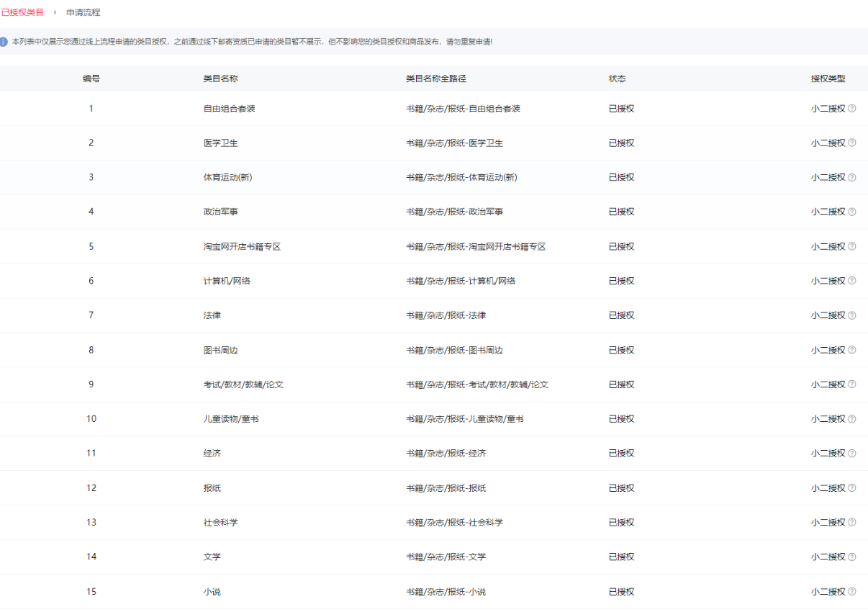Select row number 14 for 文学
The width and height of the screenshot is (868, 612).
pyautogui.click(x=91, y=557)
